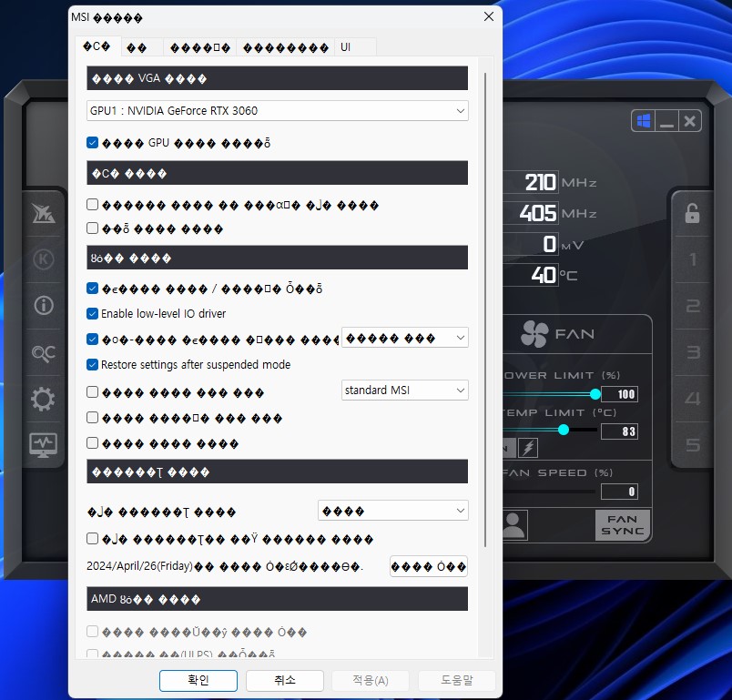The width and height of the screenshot is (732, 700).
Task: Click the MSI dragon logo icon in Afterburner sidebar
Action: point(44,214)
